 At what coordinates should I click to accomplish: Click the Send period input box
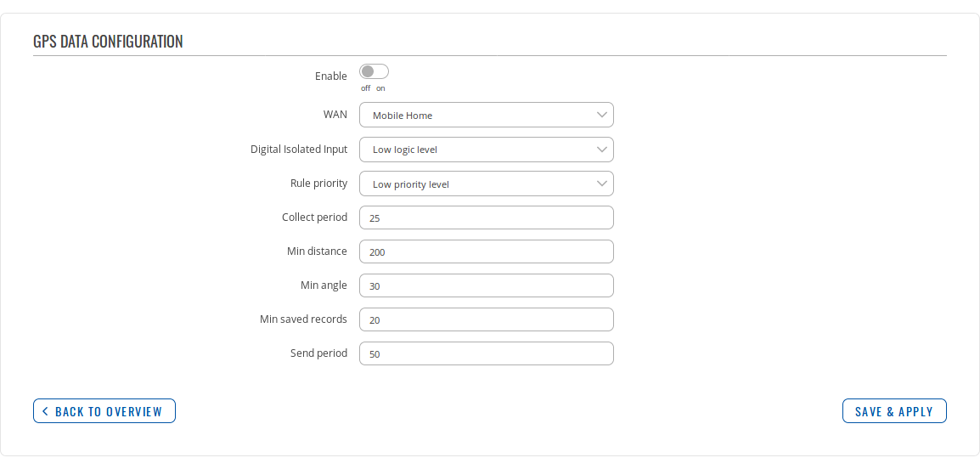[x=486, y=353]
